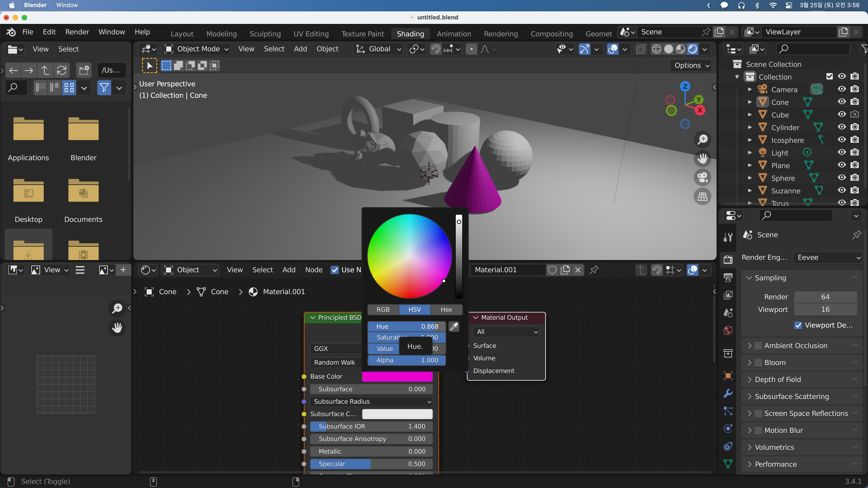868x488 pixels.
Task: Toggle the camera view icon in the viewport
Action: coord(703,178)
